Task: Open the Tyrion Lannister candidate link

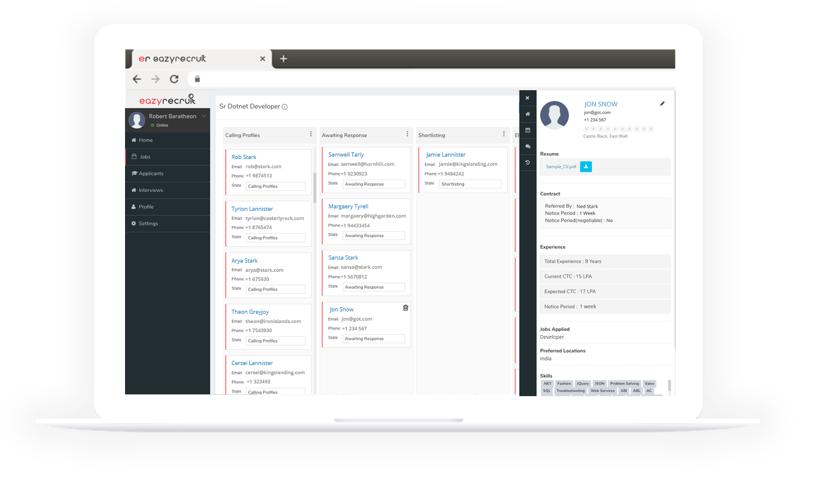Action: click(x=252, y=209)
